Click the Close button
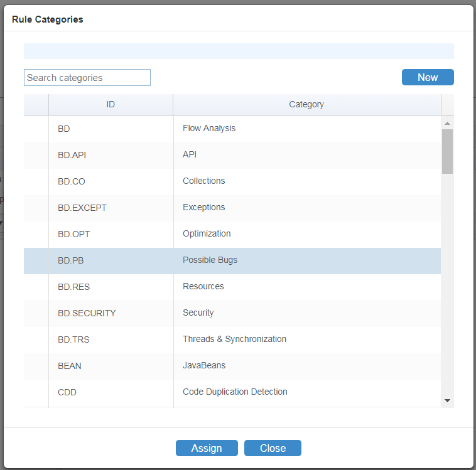This screenshot has width=476, height=470. 273,448
